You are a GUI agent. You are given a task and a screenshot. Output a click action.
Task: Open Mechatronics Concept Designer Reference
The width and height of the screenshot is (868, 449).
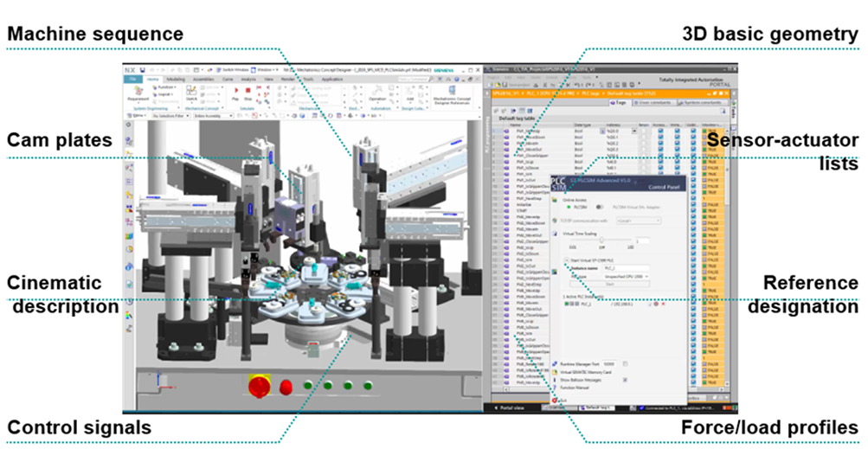(453, 93)
